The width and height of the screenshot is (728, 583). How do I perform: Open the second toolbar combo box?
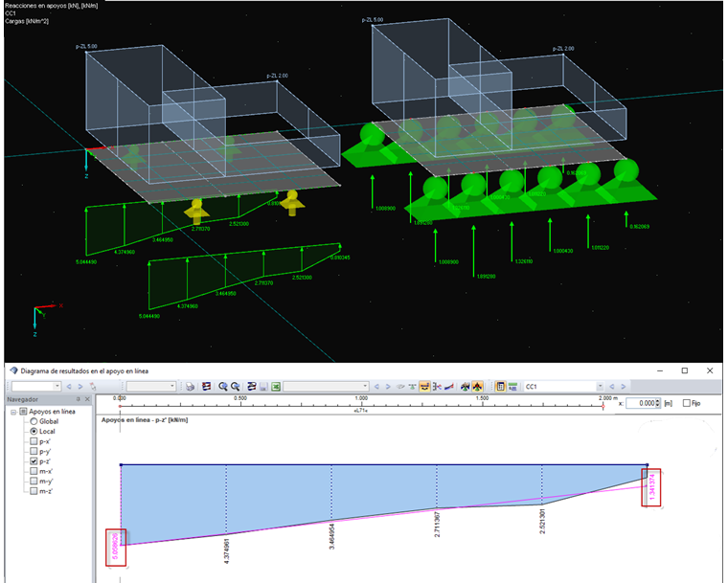pos(151,386)
